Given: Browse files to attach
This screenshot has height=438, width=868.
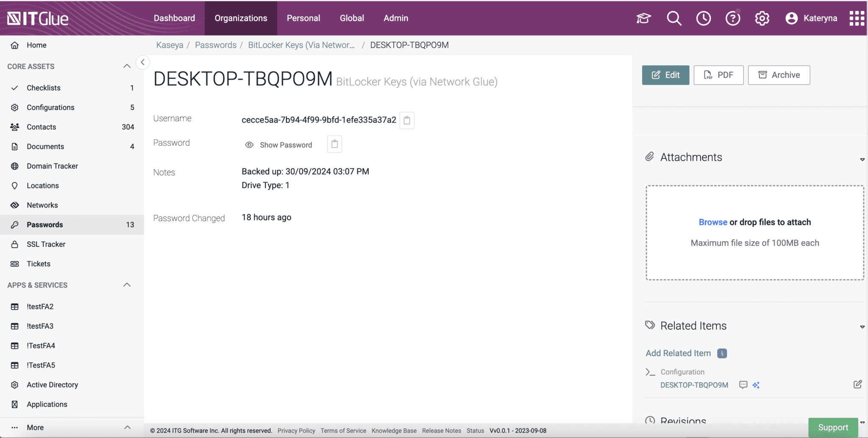Looking at the screenshot, I should point(712,222).
